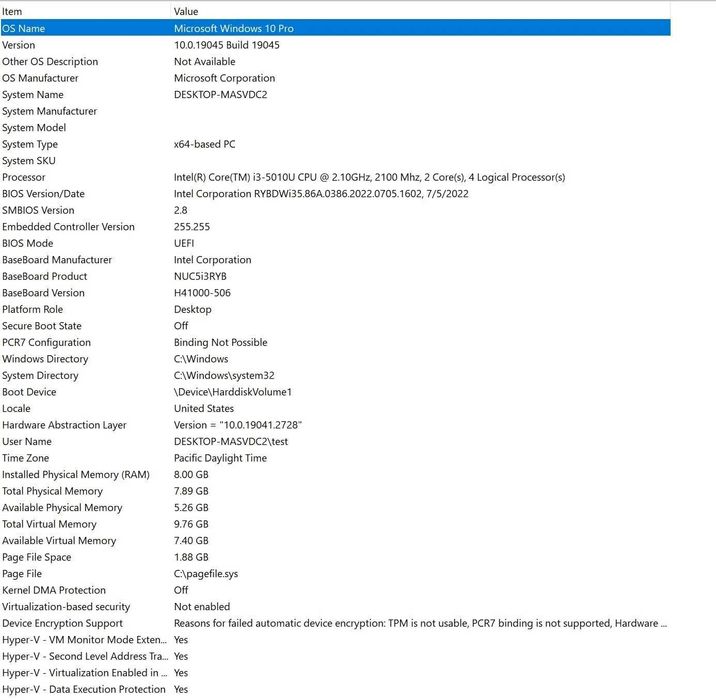Select the Kernel DMA Protection row
The width and height of the screenshot is (716, 700).
point(336,590)
